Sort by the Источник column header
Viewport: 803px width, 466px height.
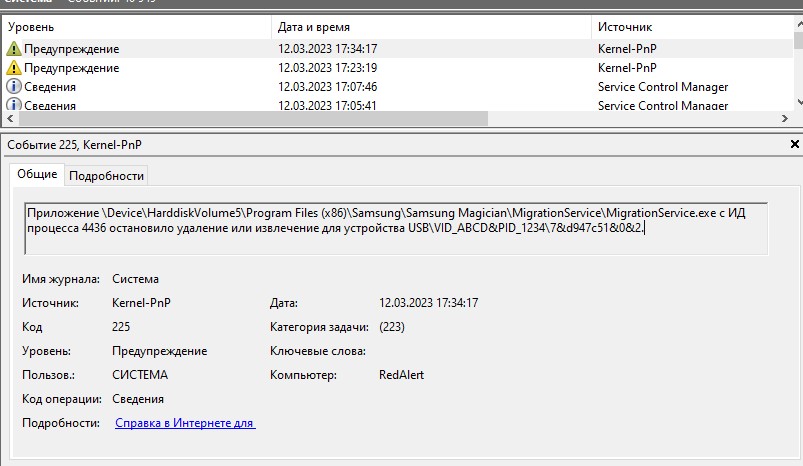(692, 27)
